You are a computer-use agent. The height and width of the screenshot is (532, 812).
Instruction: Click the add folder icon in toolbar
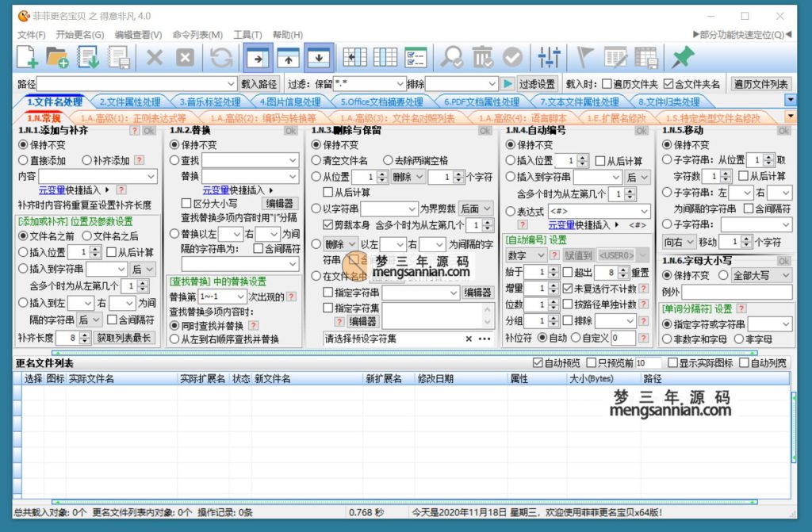pyautogui.click(x=57, y=57)
